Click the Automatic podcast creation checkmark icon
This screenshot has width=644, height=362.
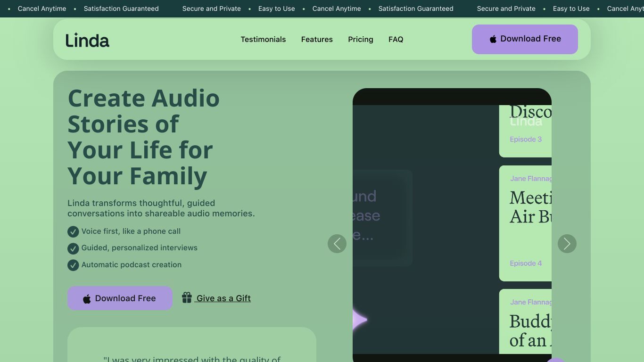click(x=73, y=265)
